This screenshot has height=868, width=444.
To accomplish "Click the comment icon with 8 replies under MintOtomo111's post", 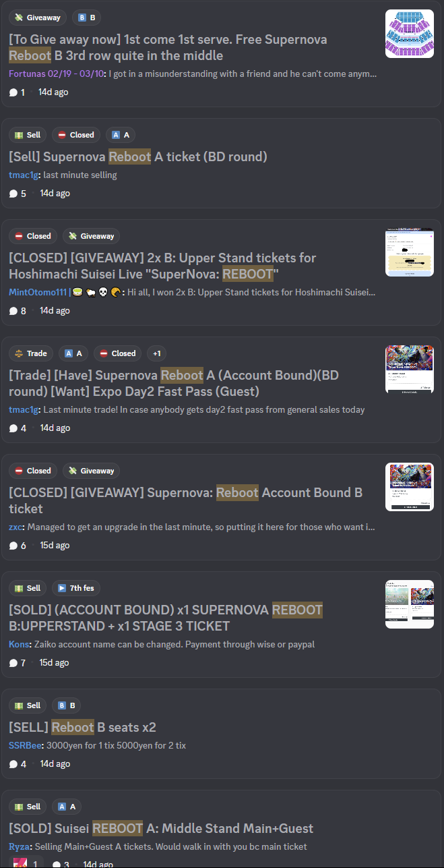I will click(13, 311).
